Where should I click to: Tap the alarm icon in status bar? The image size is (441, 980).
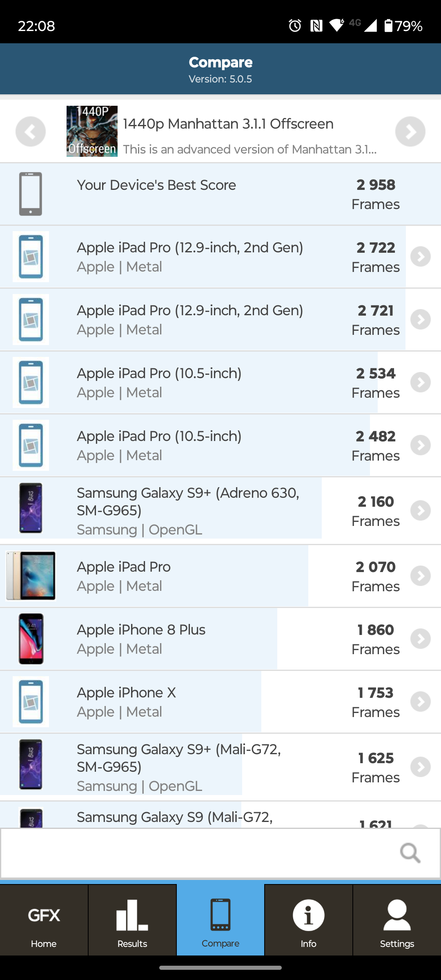295,26
